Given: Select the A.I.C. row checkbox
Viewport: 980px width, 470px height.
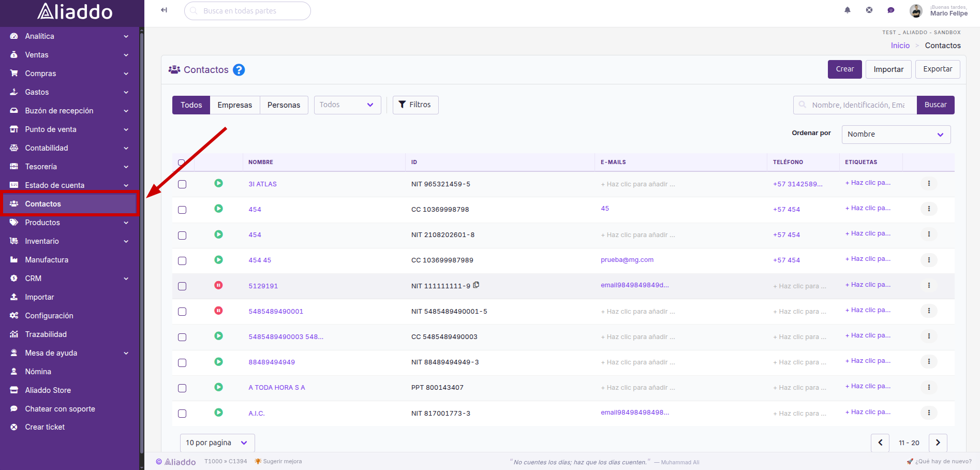Looking at the screenshot, I should [182, 414].
